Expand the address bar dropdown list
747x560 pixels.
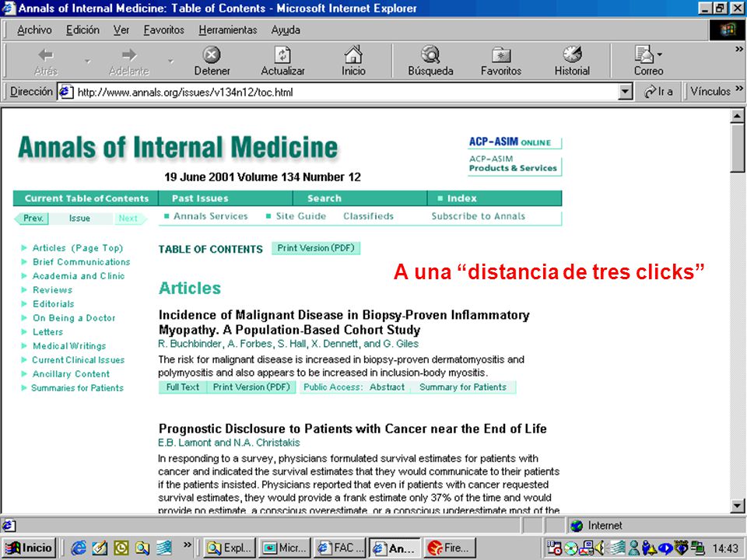click(625, 92)
